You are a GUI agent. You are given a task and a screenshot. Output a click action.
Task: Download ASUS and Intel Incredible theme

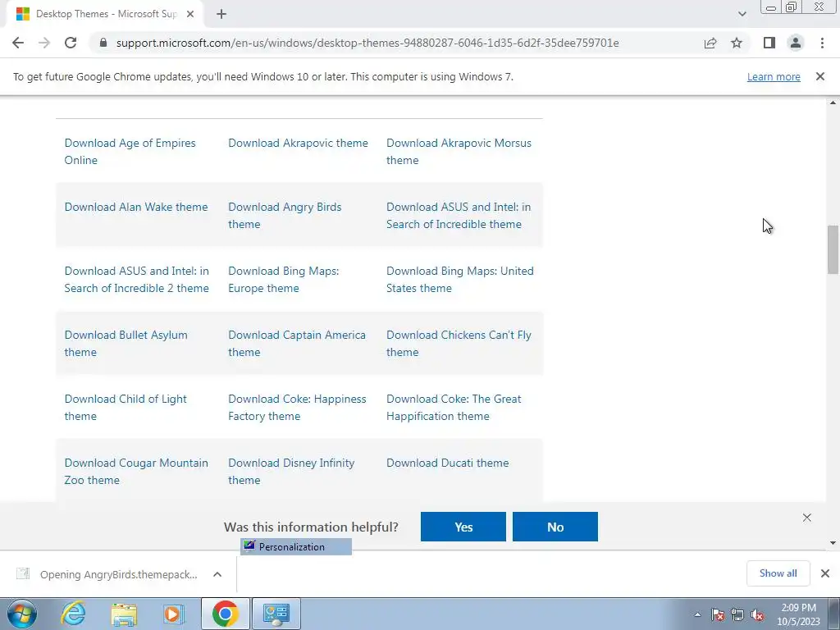pos(459,216)
